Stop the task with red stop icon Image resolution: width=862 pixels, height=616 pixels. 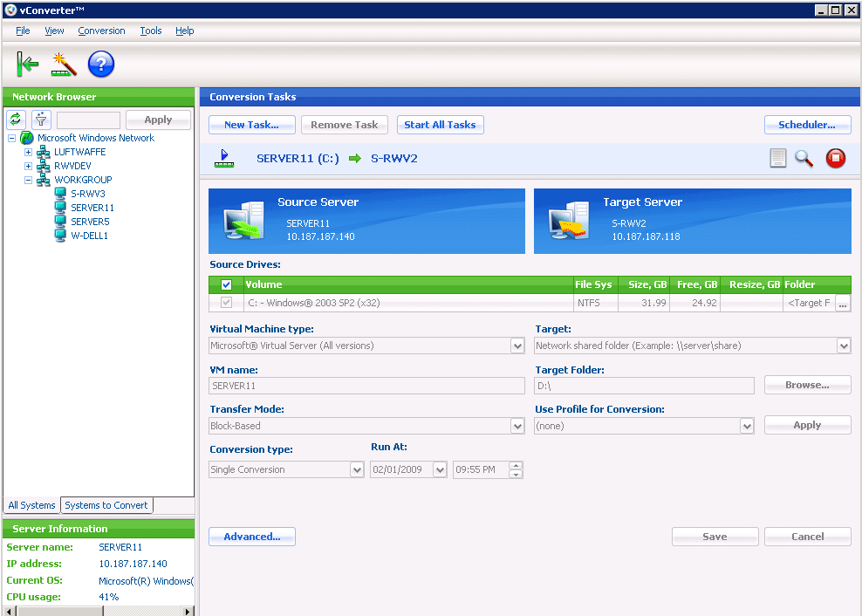[836, 158]
